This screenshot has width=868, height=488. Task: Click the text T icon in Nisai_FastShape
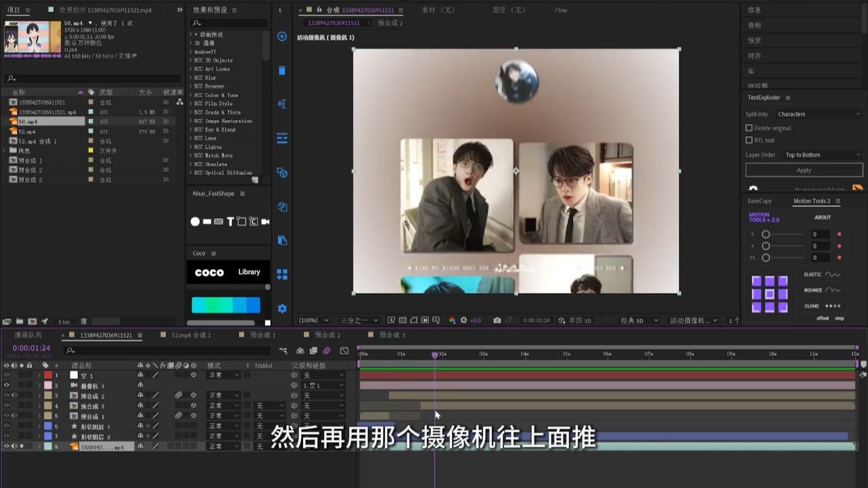(x=230, y=221)
